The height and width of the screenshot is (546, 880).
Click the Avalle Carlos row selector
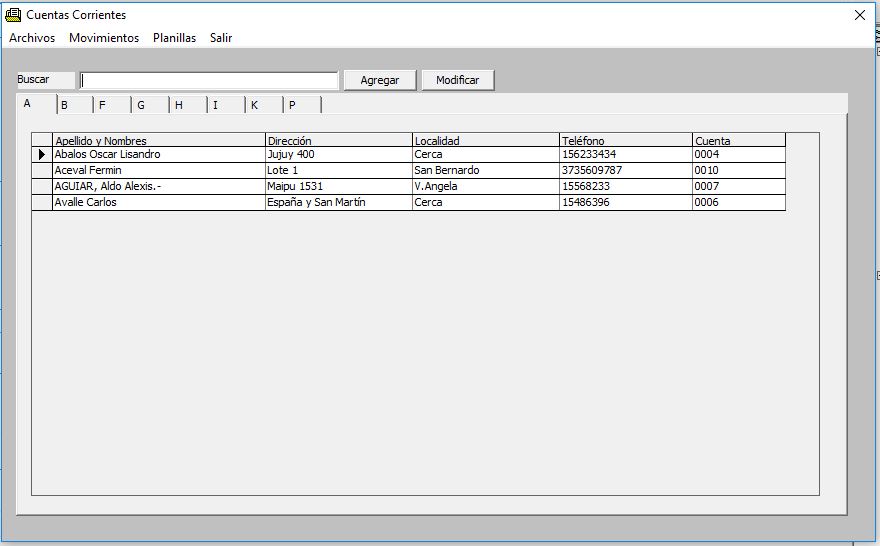(x=42, y=203)
